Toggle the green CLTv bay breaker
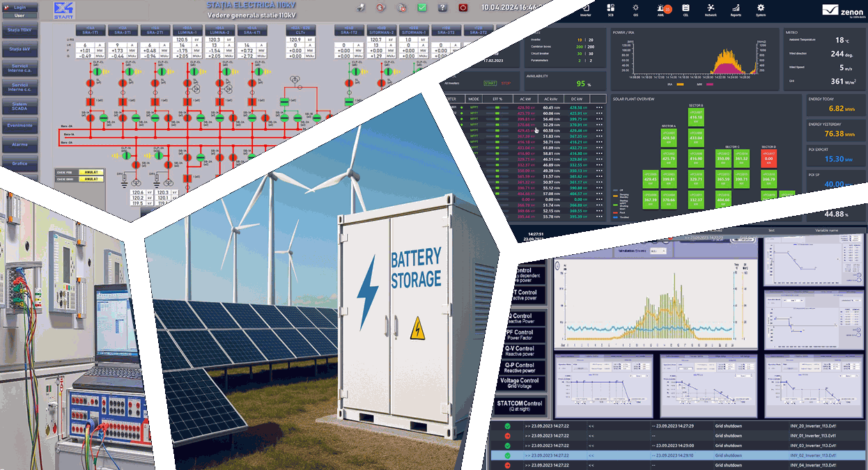The image size is (868, 470). coord(284,103)
